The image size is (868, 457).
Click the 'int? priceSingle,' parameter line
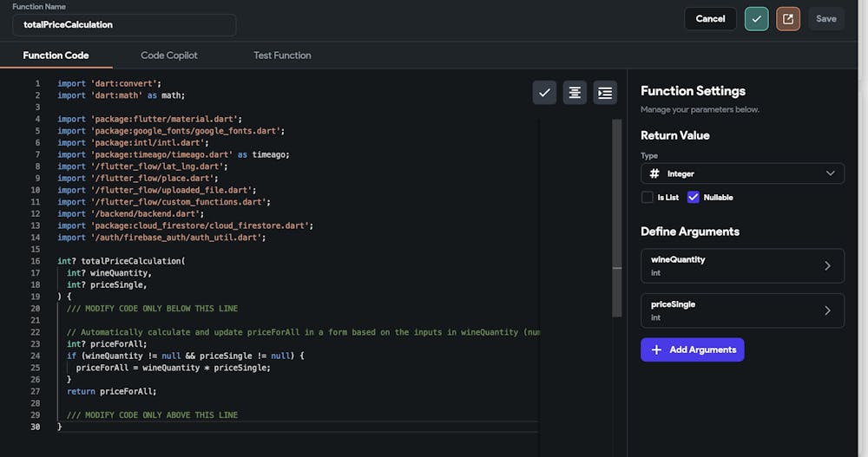(x=107, y=285)
